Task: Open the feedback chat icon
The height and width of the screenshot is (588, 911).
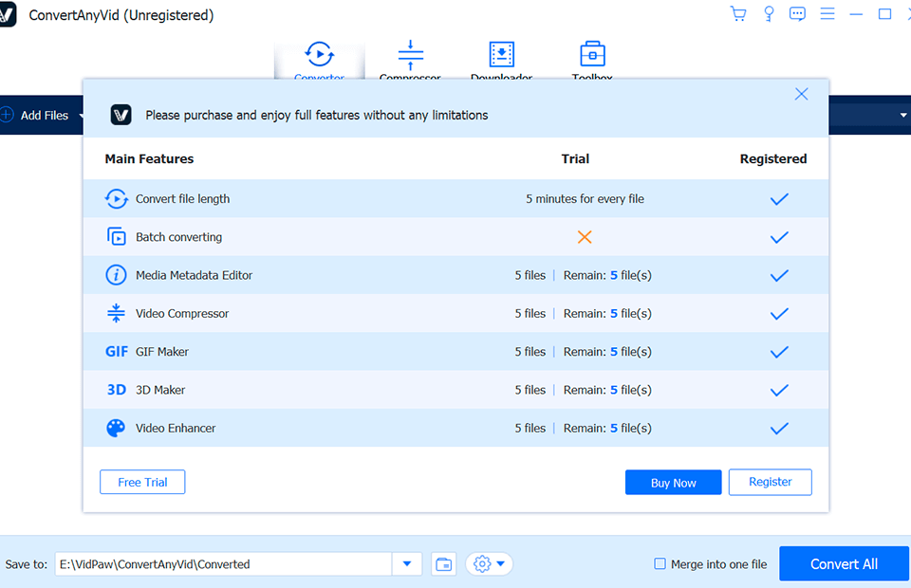Action: tap(797, 13)
